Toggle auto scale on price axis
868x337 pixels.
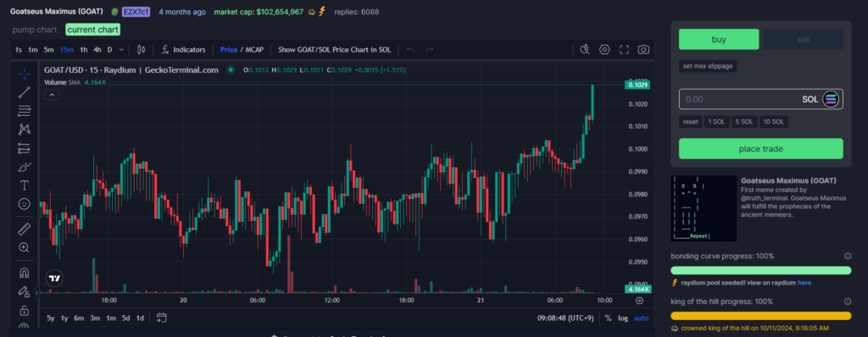point(641,318)
